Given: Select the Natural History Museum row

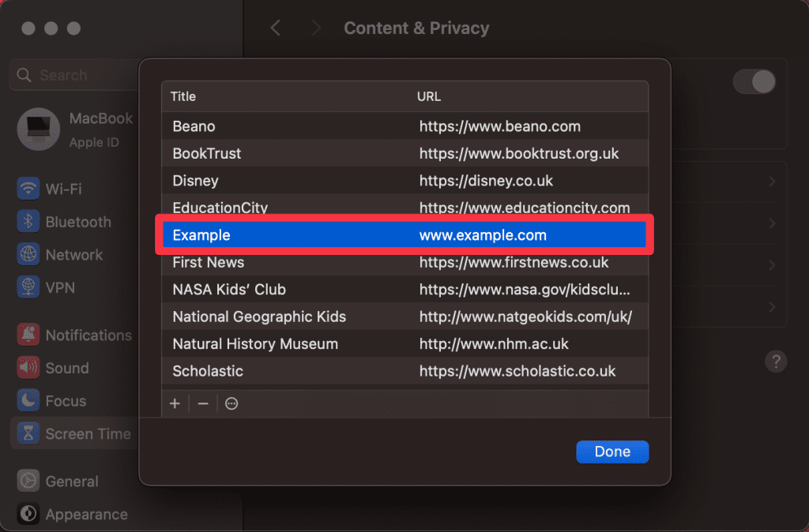Looking at the screenshot, I should (x=405, y=344).
